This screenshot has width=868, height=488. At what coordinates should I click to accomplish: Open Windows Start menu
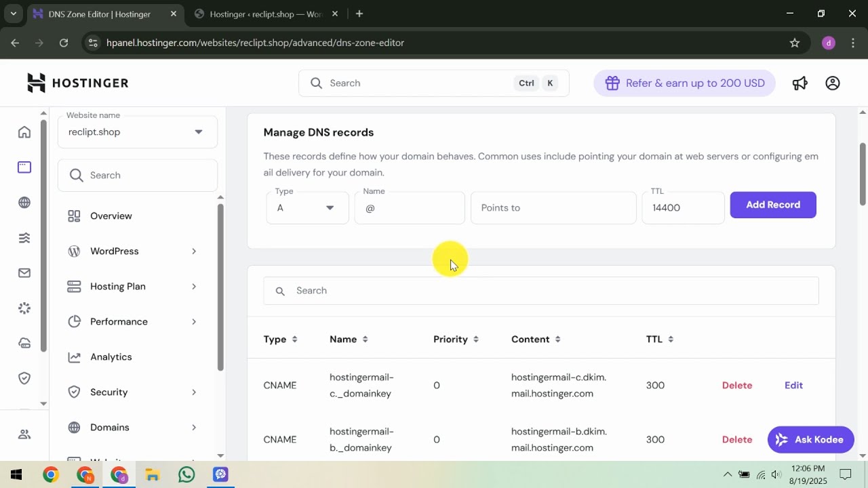[16, 474]
